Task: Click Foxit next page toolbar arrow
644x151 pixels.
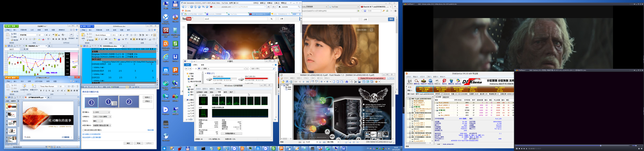Action: [x=304, y=82]
